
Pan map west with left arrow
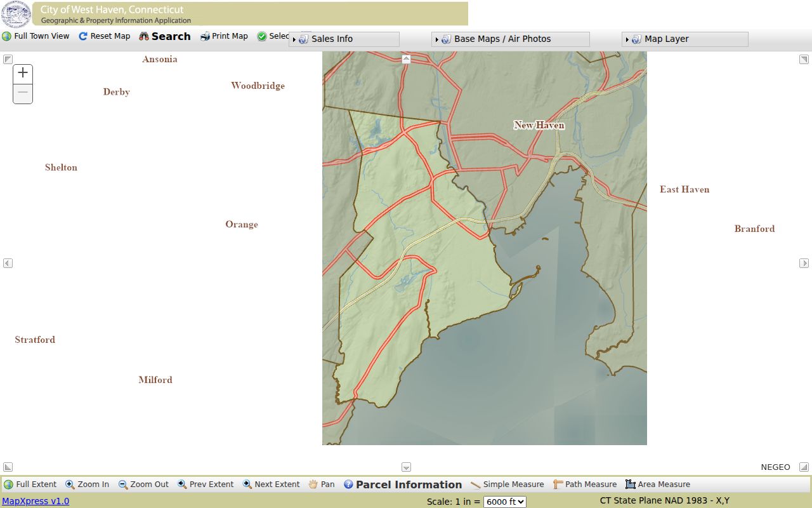coord(8,263)
